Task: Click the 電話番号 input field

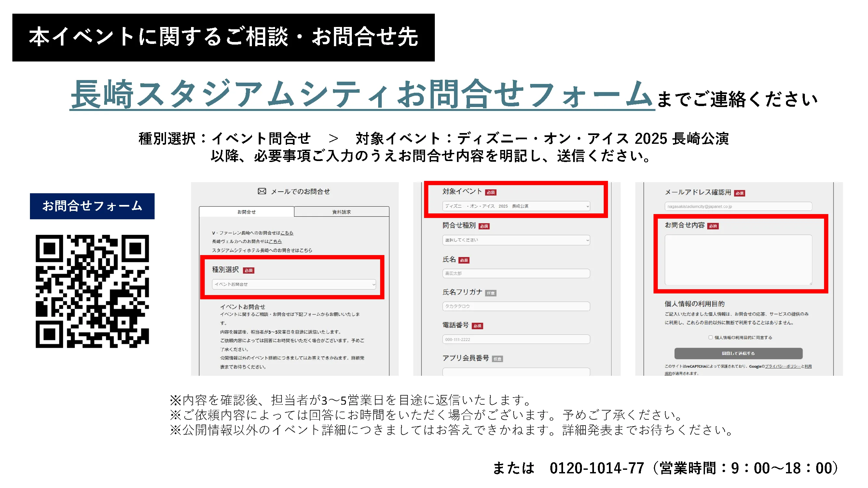Action: pyautogui.click(x=516, y=339)
